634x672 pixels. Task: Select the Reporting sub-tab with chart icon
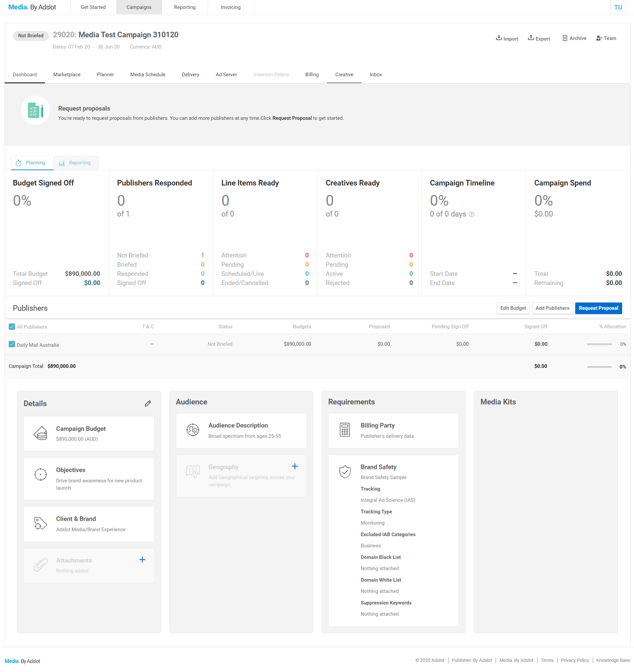tap(76, 163)
